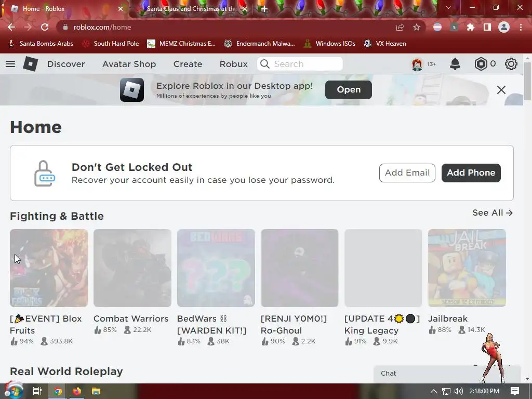The height and width of the screenshot is (399, 532).
Task: Open the BedWars game thumbnail
Action: (216, 268)
